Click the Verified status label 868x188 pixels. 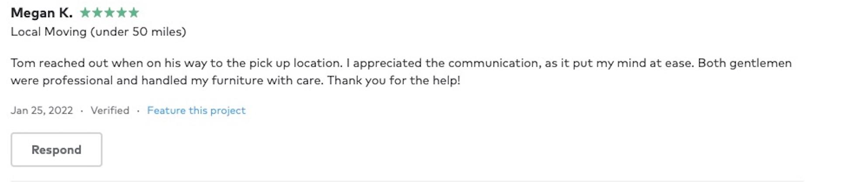[x=110, y=111]
